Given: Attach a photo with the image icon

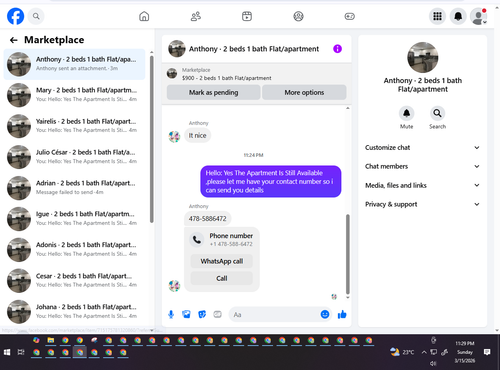Looking at the screenshot, I should click(186, 314).
